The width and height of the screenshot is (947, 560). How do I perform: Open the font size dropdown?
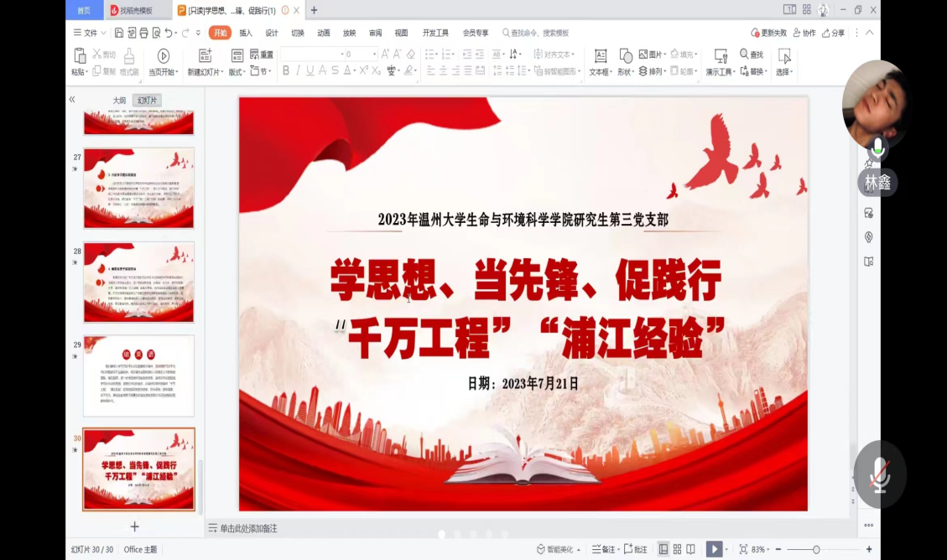coord(373,54)
